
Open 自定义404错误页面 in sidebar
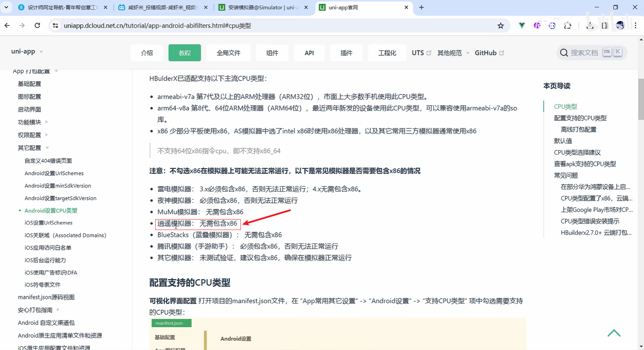pyautogui.click(x=48, y=161)
